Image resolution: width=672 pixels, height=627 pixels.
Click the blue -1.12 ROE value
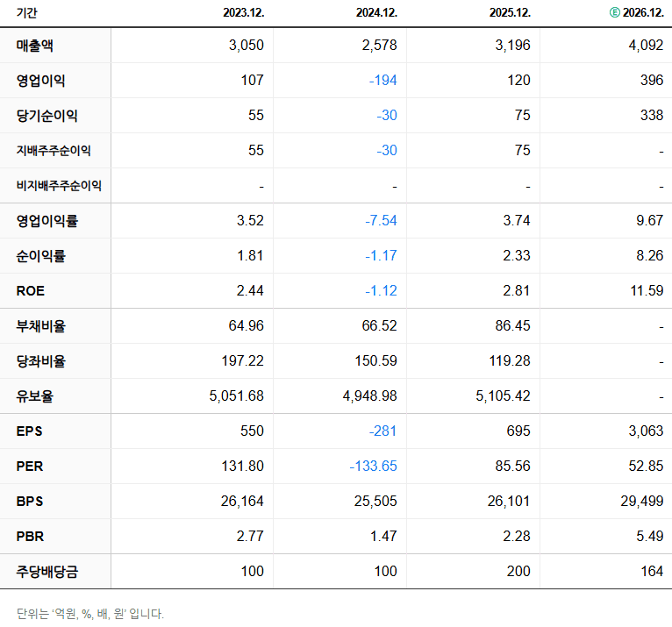(381, 291)
